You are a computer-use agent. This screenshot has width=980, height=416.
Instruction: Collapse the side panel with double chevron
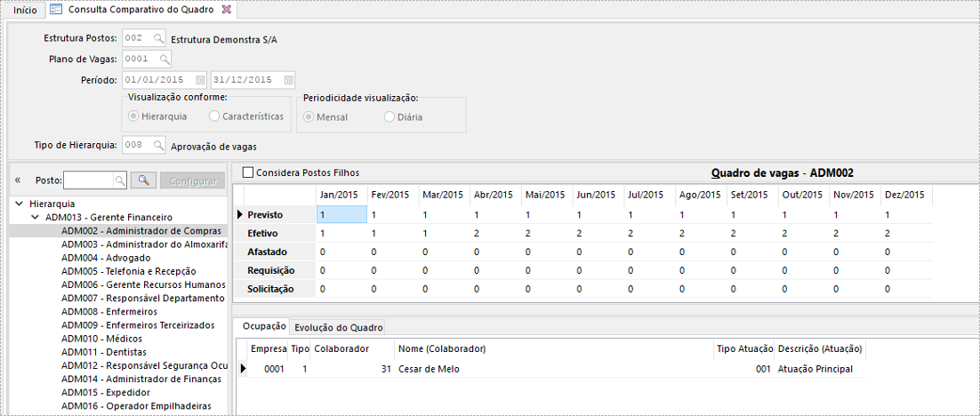18,180
